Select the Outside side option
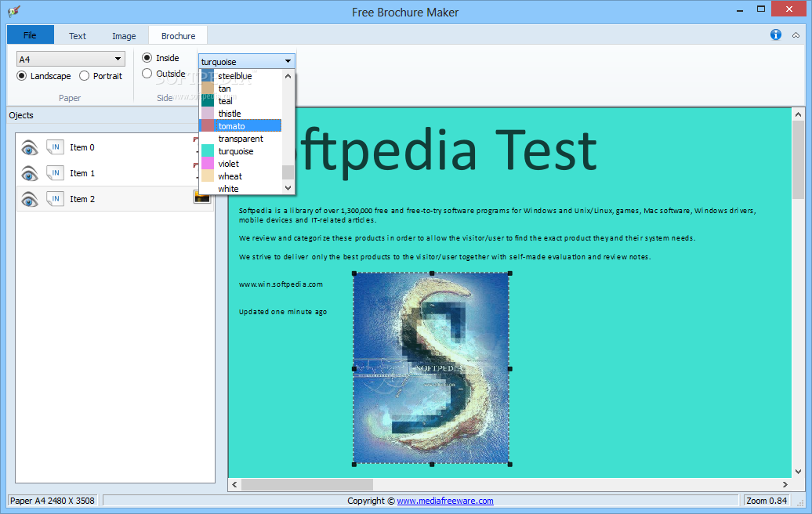 [164, 74]
